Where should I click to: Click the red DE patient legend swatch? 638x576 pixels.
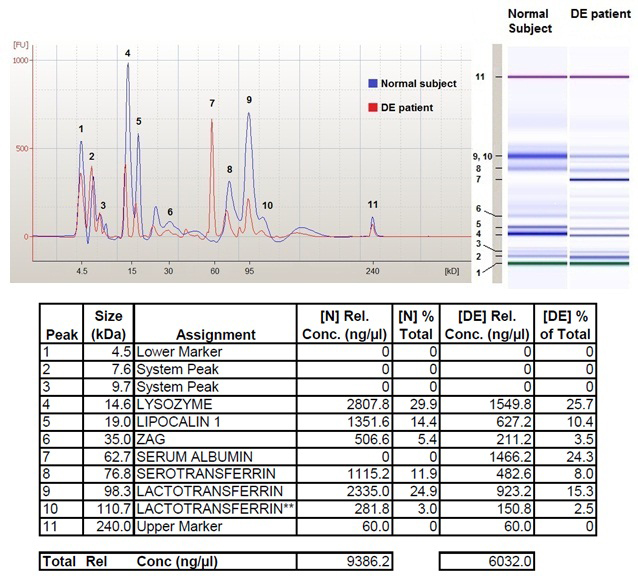point(372,107)
